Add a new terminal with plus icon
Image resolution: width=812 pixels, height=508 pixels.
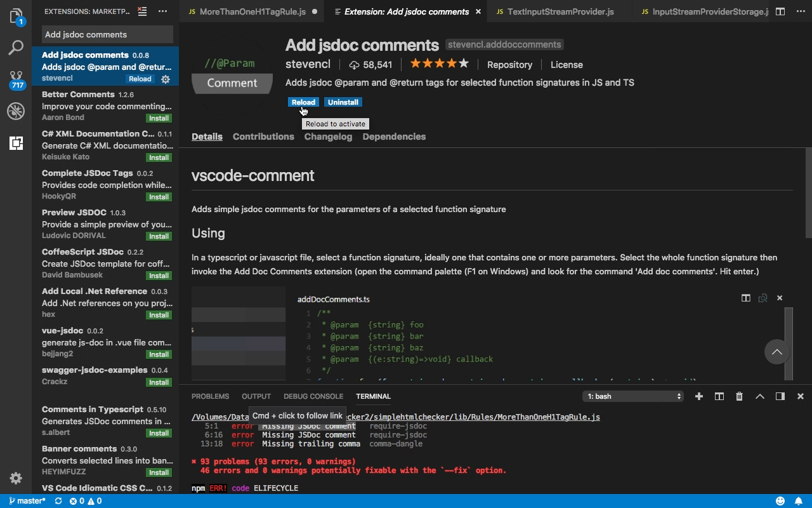(x=698, y=396)
